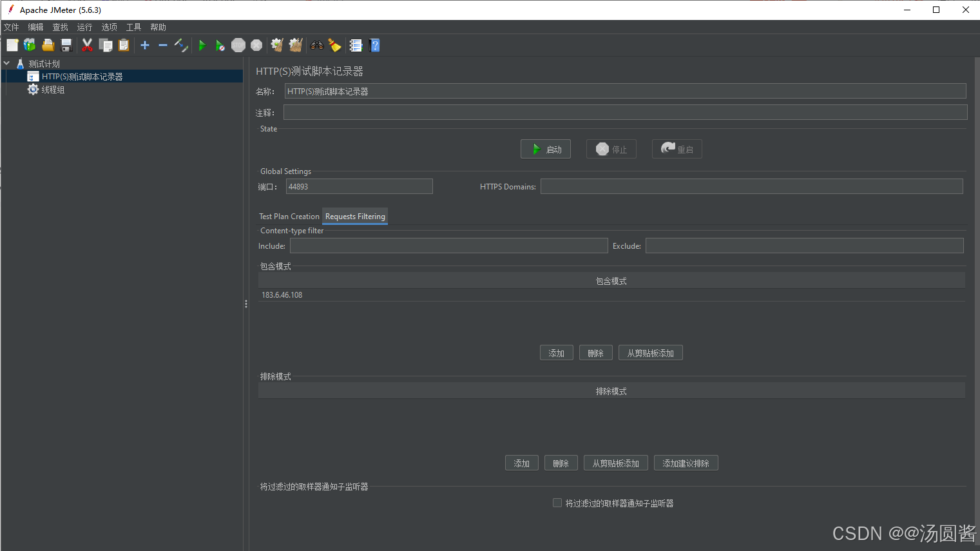The width and height of the screenshot is (980, 551).
Task: Click the 停止 button
Action: (x=611, y=149)
